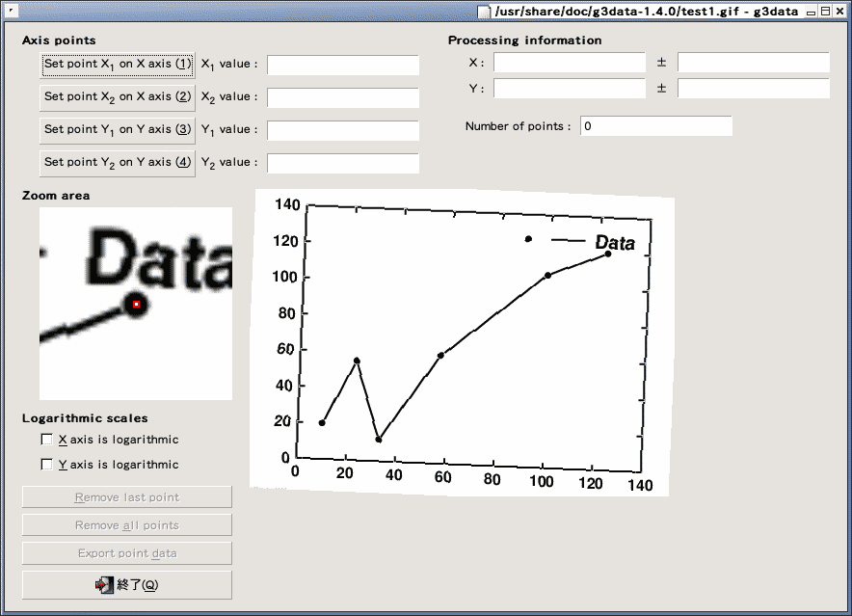This screenshot has height=616, width=852.
Task: Click the peak data point near y=50
Action: click(x=357, y=361)
